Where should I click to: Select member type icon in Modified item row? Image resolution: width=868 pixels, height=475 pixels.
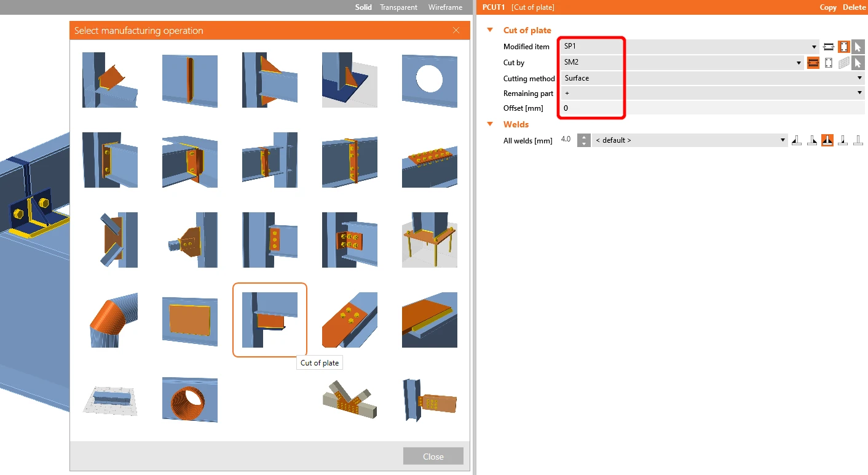[x=829, y=47]
